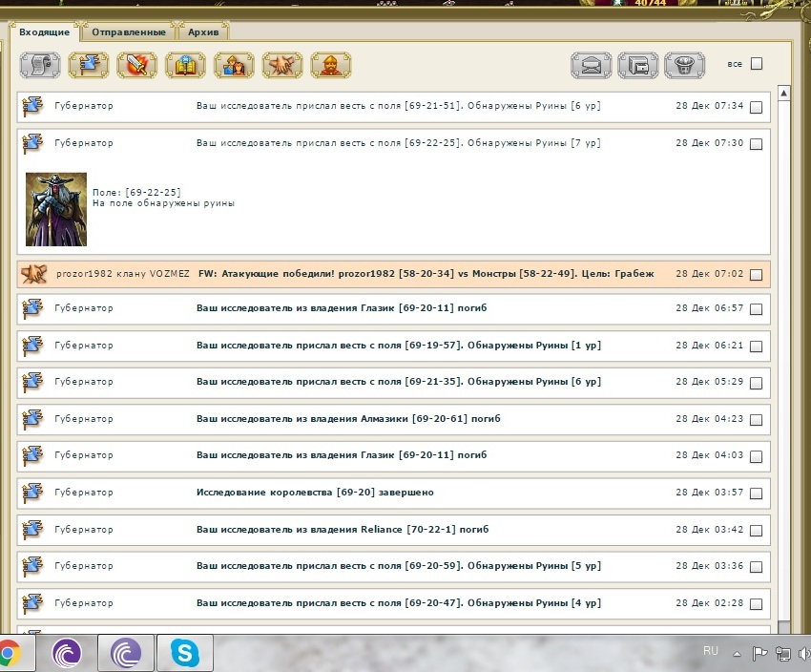Image resolution: width=811 pixels, height=672 pixels.
Task: Click the open book filter icon
Action: [185, 65]
